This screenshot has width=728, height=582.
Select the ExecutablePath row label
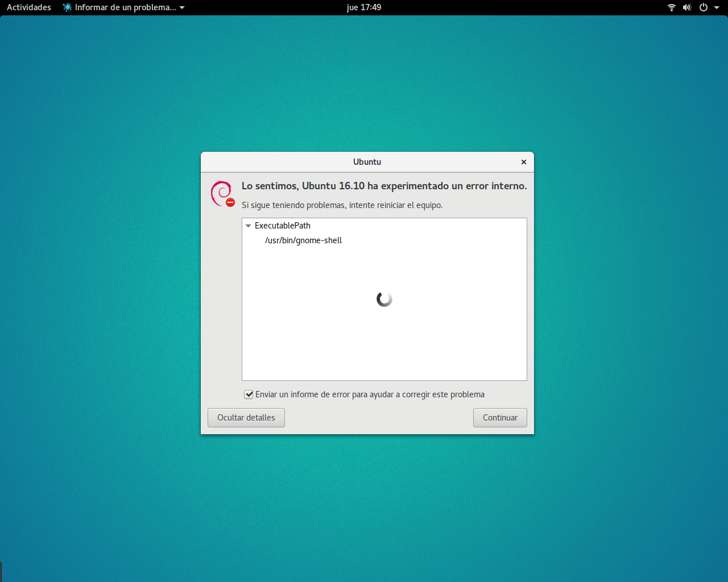click(x=283, y=226)
